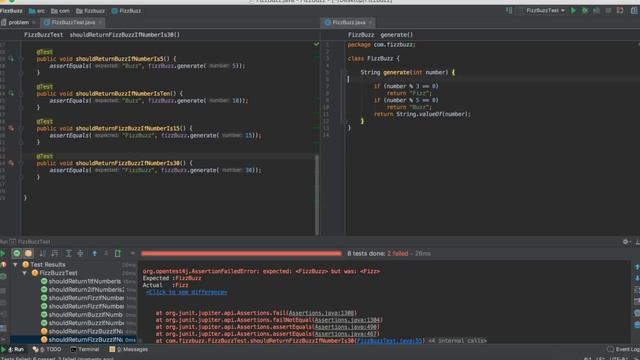The image size is (640, 360).
Task: Collapse the Test Results tree node
Action: click(16, 264)
